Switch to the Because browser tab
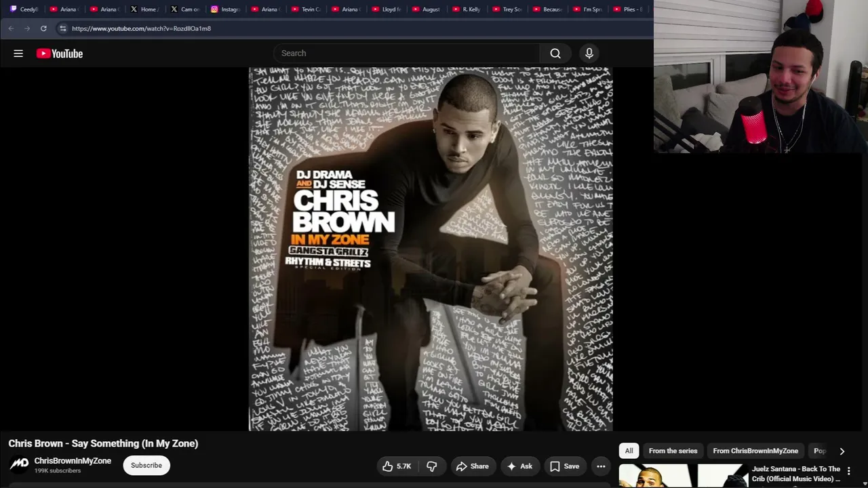This screenshot has width=868, height=488. pyautogui.click(x=547, y=9)
